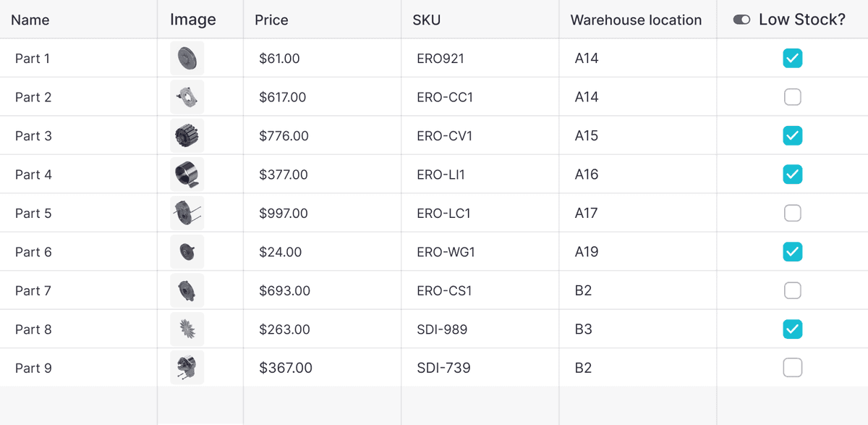Screen dimensions: 868x425
Task: Open the Part 4 product image
Action: [x=187, y=174]
